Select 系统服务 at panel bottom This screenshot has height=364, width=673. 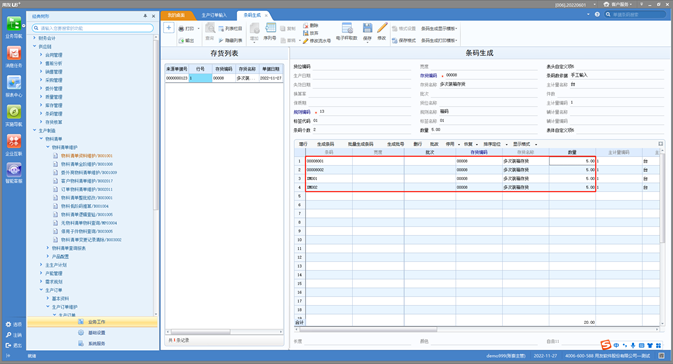92,343
